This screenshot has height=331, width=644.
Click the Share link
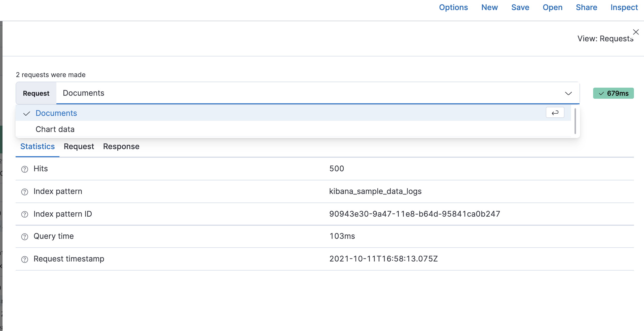[586, 7]
